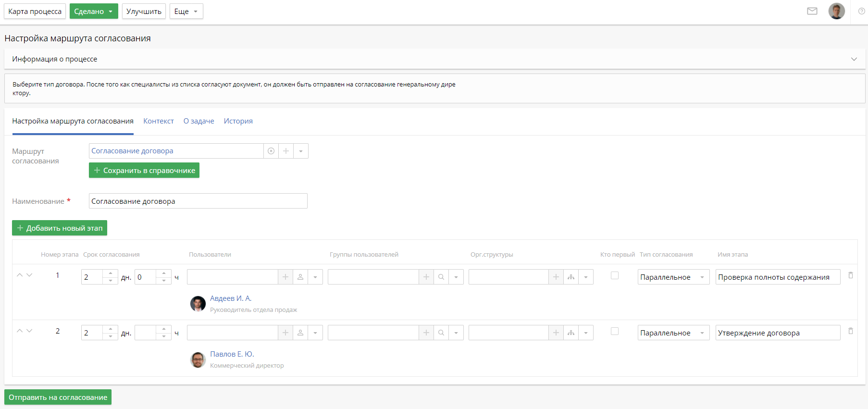The width and height of the screenshot is (868, 409).
Task: Check 'Кто первый' for stage 1
Action: click(614, 275)
